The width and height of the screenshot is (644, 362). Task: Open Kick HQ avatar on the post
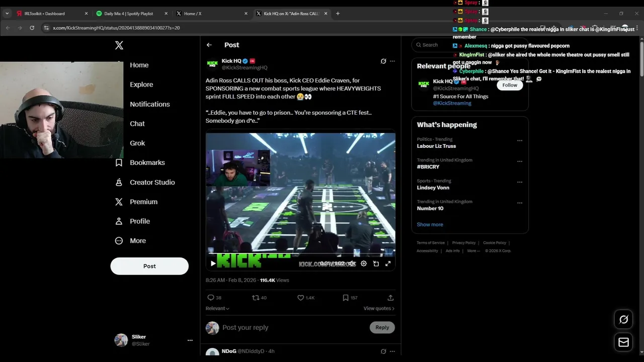tap(212, 64)
